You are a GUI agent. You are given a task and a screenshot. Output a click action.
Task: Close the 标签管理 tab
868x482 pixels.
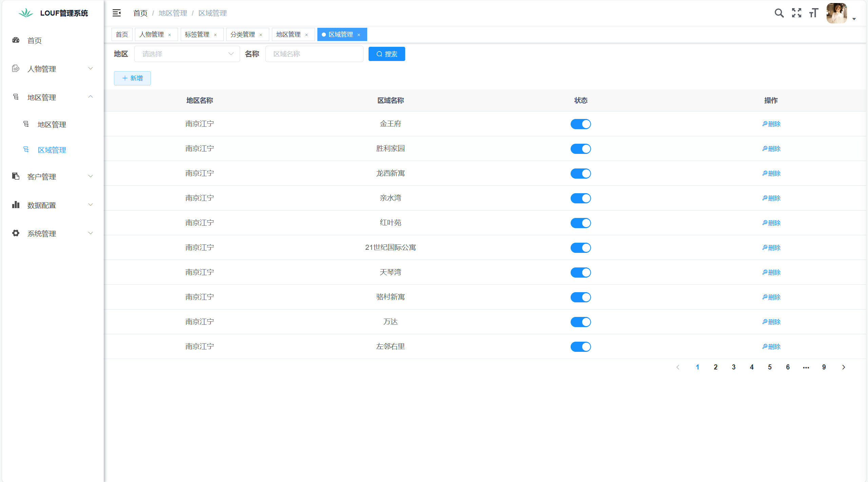tap(215, 35)
